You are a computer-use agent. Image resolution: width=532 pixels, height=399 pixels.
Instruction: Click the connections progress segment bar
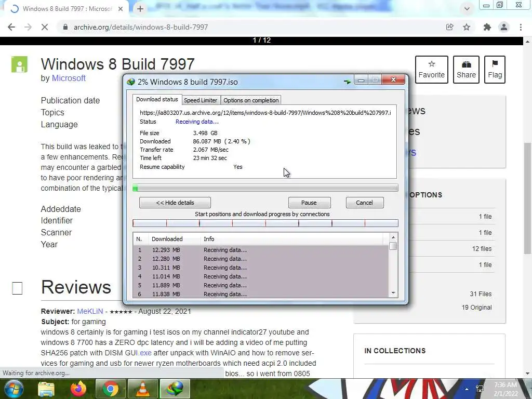265,223
